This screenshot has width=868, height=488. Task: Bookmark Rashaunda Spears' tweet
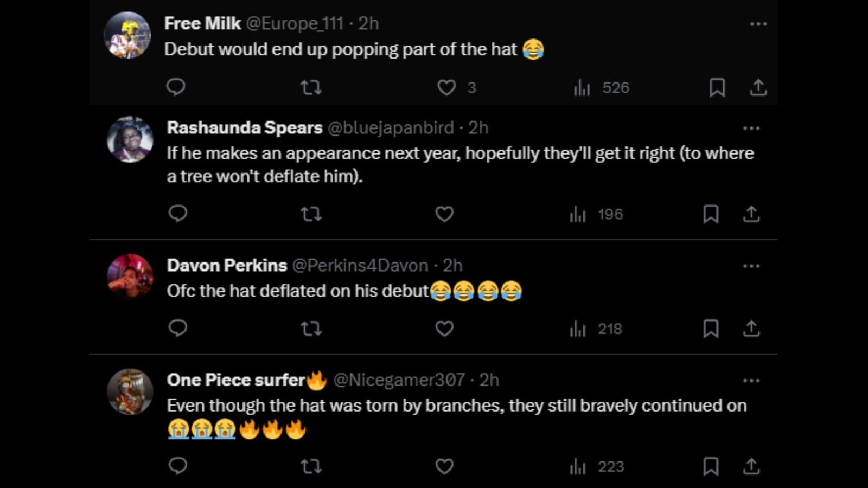(x=712, y=214)
